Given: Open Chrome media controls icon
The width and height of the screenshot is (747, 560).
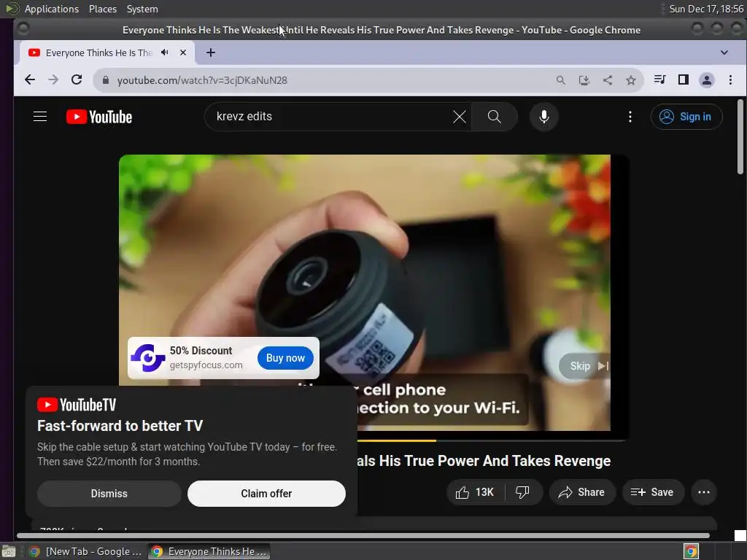Looking at the screenshot, I should coord(659,79).
